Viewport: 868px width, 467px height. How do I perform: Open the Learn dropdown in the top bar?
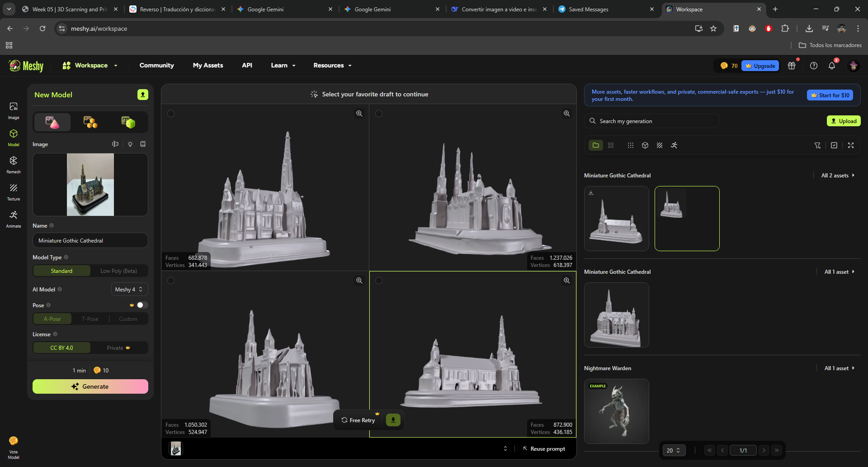pyautogui.click(x=283, y=65)
